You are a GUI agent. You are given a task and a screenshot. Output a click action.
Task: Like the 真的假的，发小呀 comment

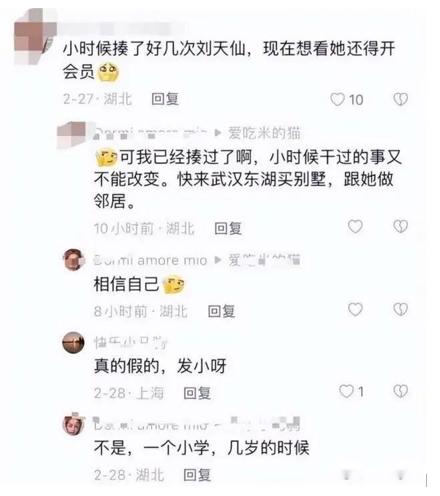click(x=346, y=391)
